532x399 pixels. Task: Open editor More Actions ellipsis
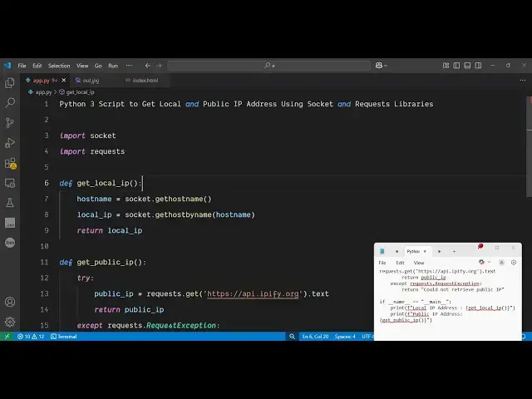click(523, 81)
